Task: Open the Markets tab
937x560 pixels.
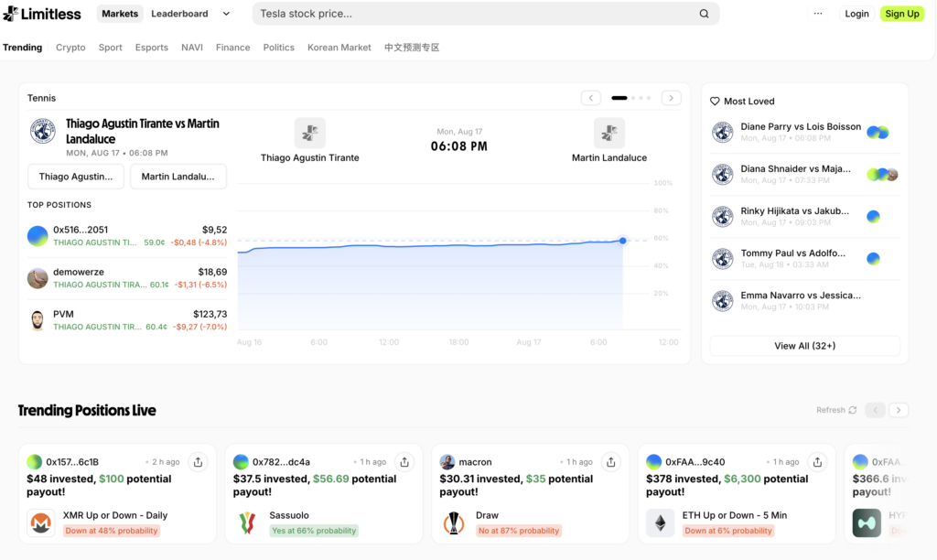Action: coord(120,14)
